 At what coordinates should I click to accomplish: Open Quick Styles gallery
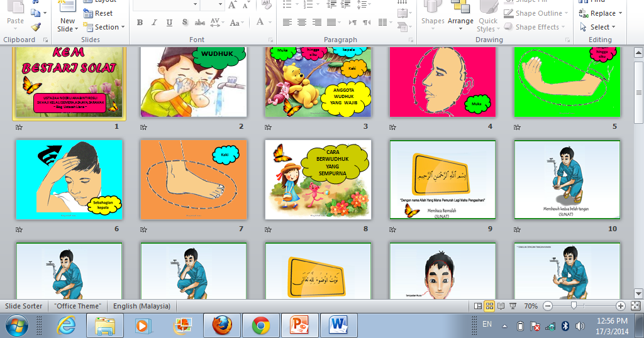tap(488, 17)
